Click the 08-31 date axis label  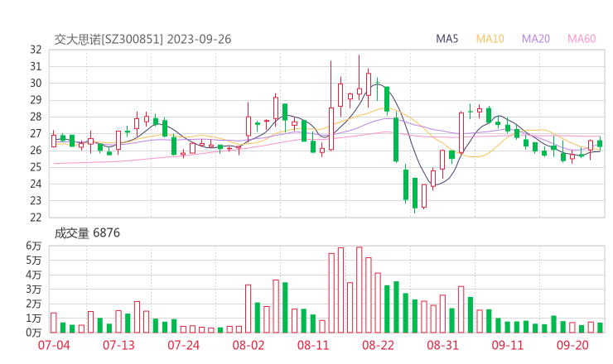pyautogui.click(x=442, y=345)
